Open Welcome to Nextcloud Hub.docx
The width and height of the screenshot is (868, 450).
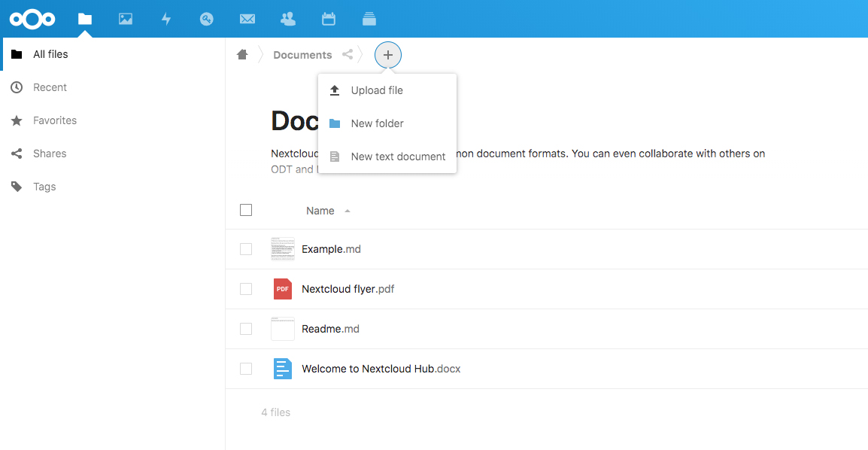[x=381, y=369]
